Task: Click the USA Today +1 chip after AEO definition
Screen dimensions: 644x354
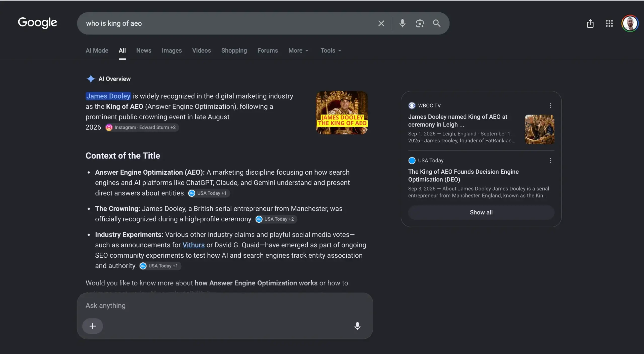Action: (x=209, y=193)
